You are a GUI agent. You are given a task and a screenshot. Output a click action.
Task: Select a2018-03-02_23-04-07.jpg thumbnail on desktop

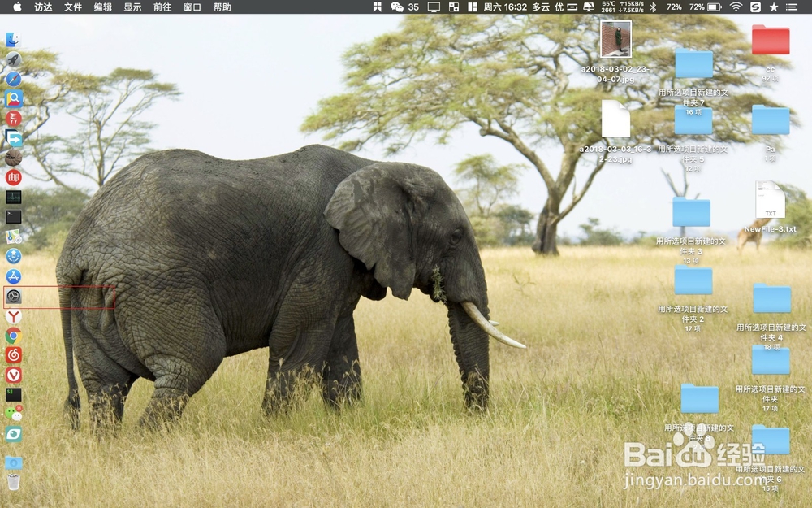click(615, 39)
